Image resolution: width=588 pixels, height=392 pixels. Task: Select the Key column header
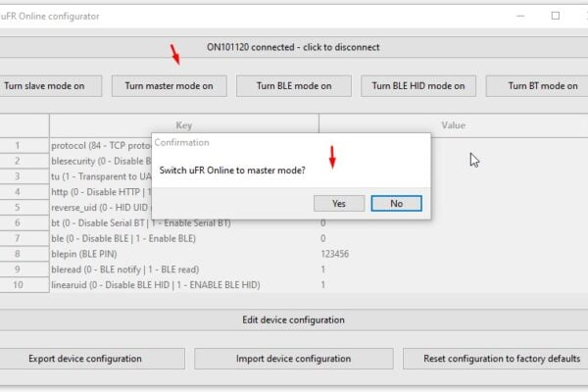[184, 125]
